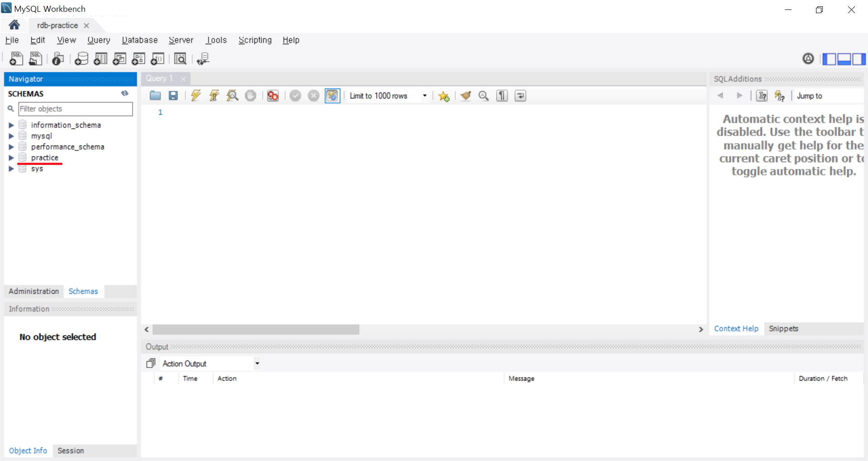Create a new stored procedure icon
Screen dimensions: 868x461
138,59
